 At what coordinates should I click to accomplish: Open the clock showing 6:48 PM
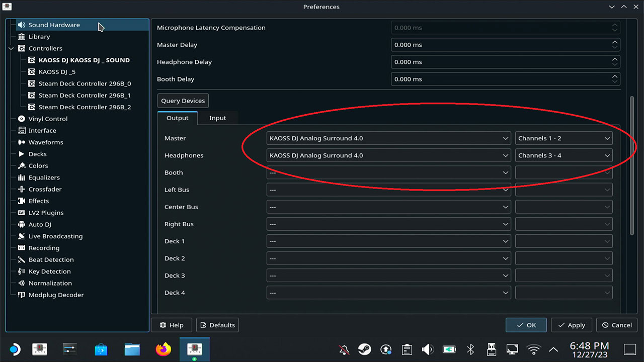[x=589, y=349]
